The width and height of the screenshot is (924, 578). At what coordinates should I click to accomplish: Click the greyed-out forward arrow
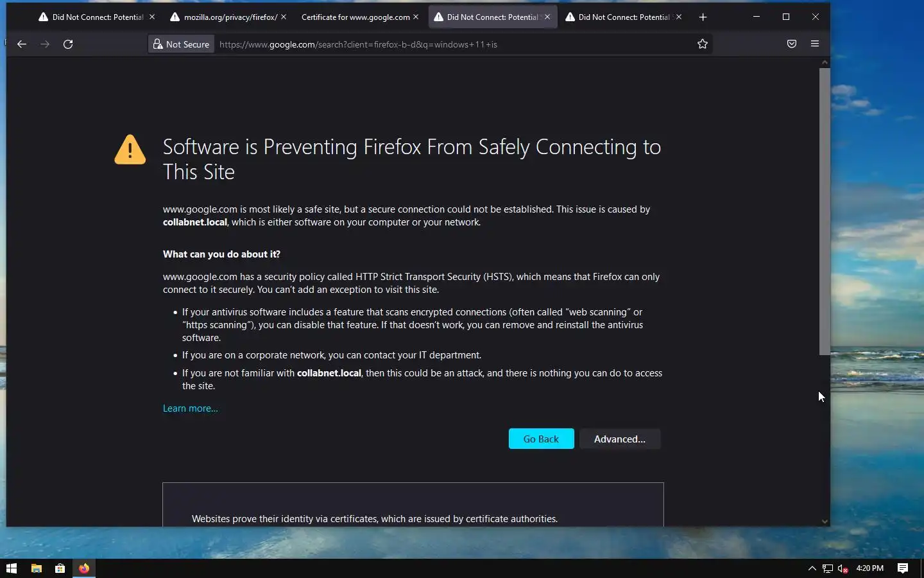pos(45,44)
